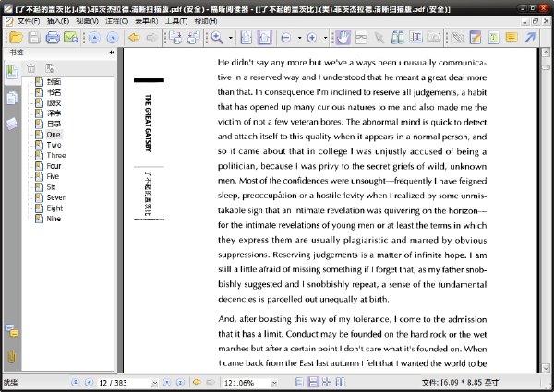Select the Eight bookmark
Screen dimensions: 554x392
(54, 208)
